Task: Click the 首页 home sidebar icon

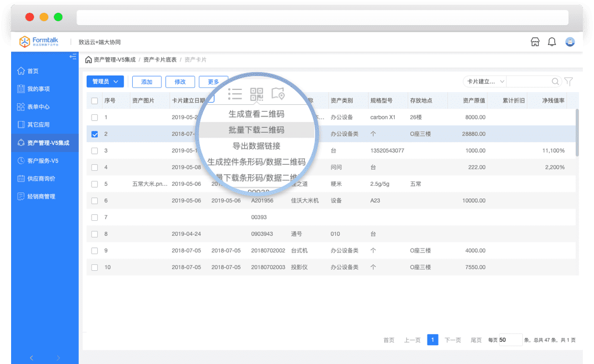Action: (21, 71)
